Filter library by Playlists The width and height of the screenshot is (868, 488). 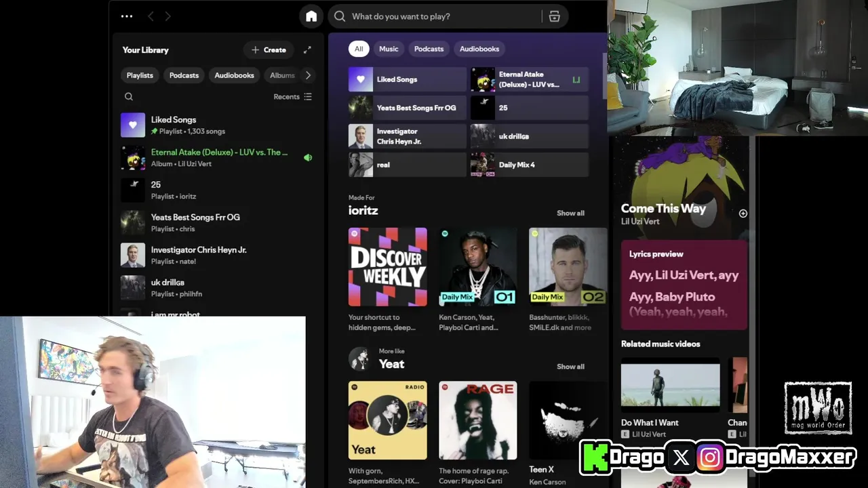click(140, 75)
